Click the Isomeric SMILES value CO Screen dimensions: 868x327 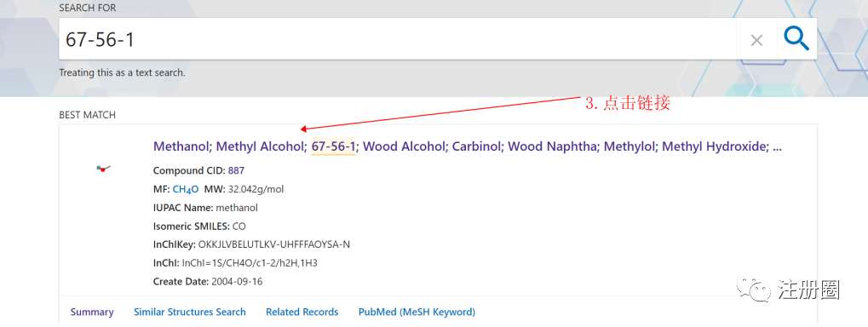coord(239,227)
